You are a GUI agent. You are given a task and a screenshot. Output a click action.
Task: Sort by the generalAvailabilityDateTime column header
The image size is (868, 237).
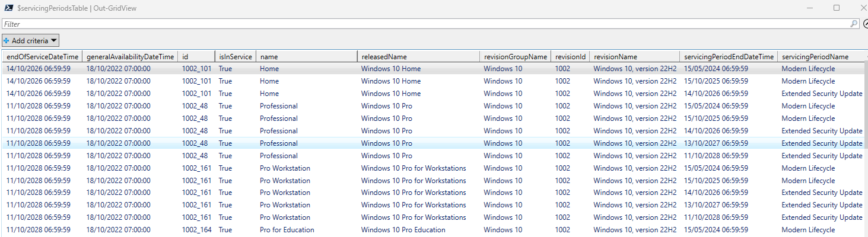tap(131, 57)
